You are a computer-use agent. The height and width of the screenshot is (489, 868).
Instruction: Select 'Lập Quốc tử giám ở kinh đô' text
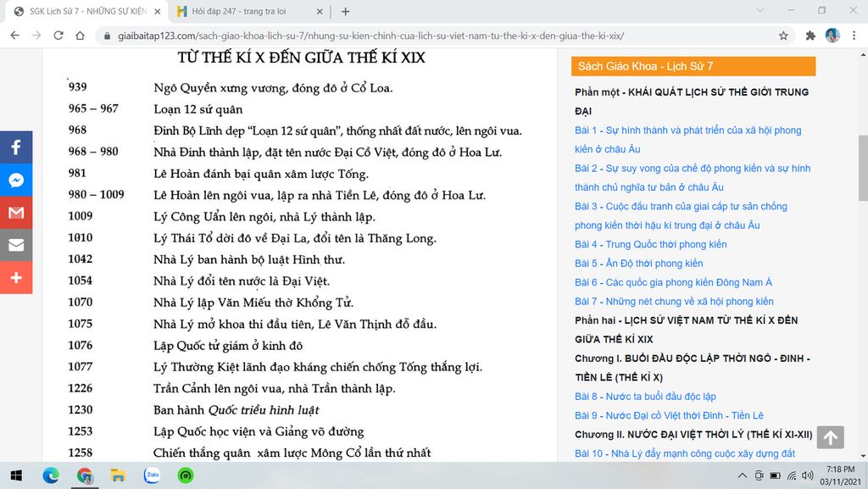point(228,346)
